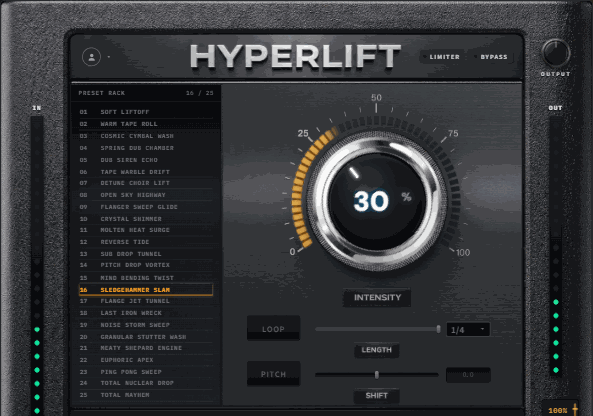Screen dimensions: 593x416
Task: Select preset 06 Tape Warble Drift
Action: click(146, 172)
